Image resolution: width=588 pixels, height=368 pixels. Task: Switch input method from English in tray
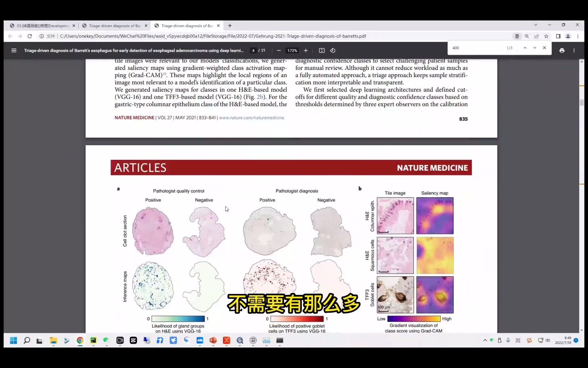click(519, 340)
